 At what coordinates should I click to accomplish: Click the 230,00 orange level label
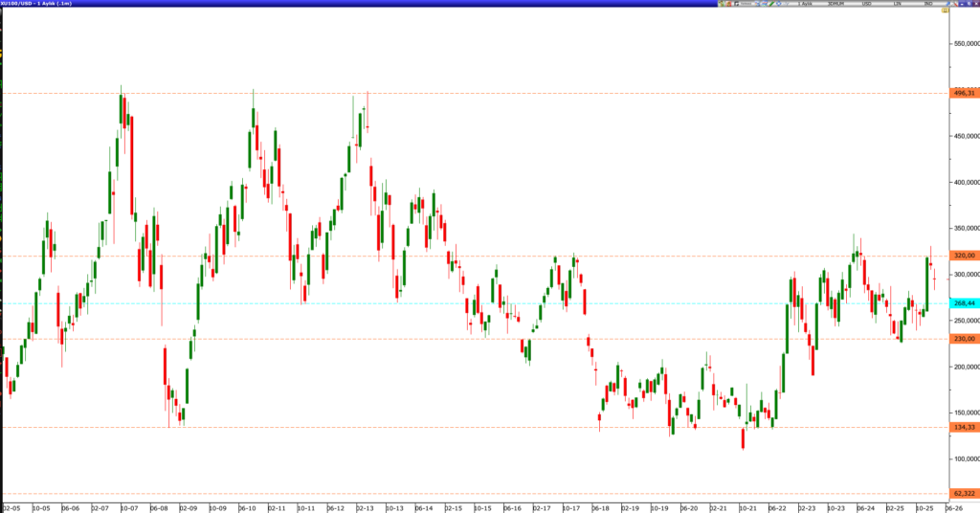coord(963,339)
